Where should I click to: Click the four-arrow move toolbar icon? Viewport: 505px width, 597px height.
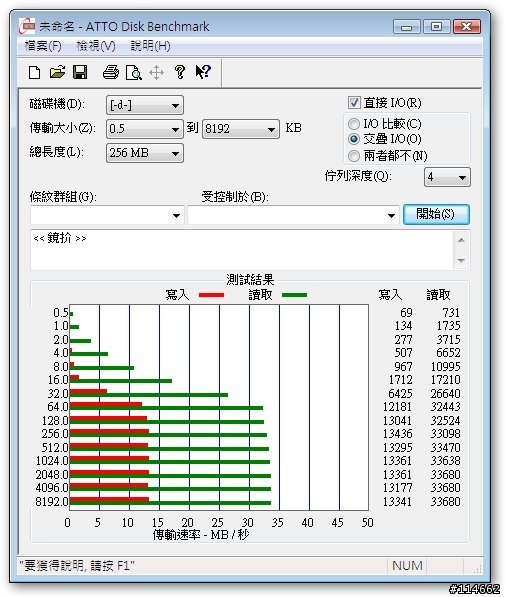pos(156,72)
